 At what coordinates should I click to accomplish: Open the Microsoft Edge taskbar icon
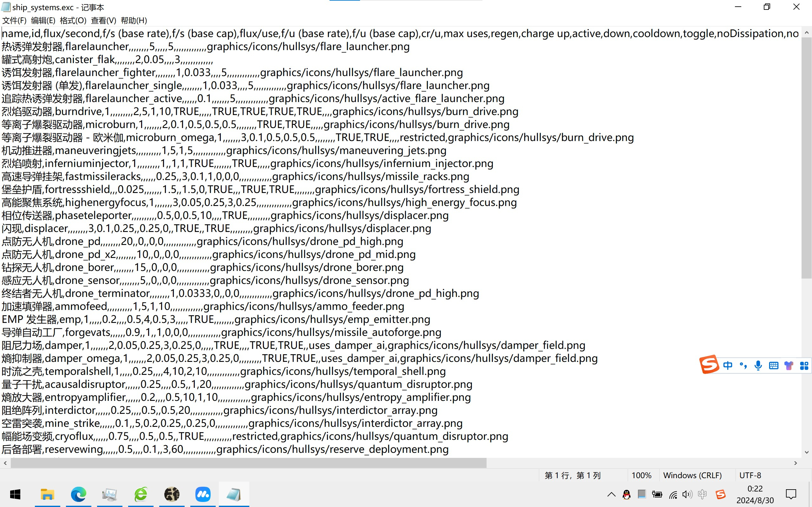pyautogui.click(x=79, y=494)
